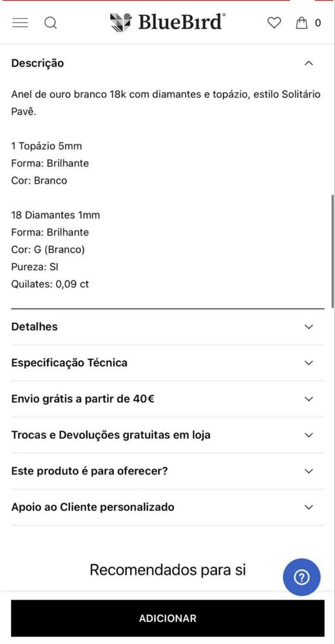
Task: Expand Trocas e Devoluções gratuitas em loja
Action: click(167, 435)
